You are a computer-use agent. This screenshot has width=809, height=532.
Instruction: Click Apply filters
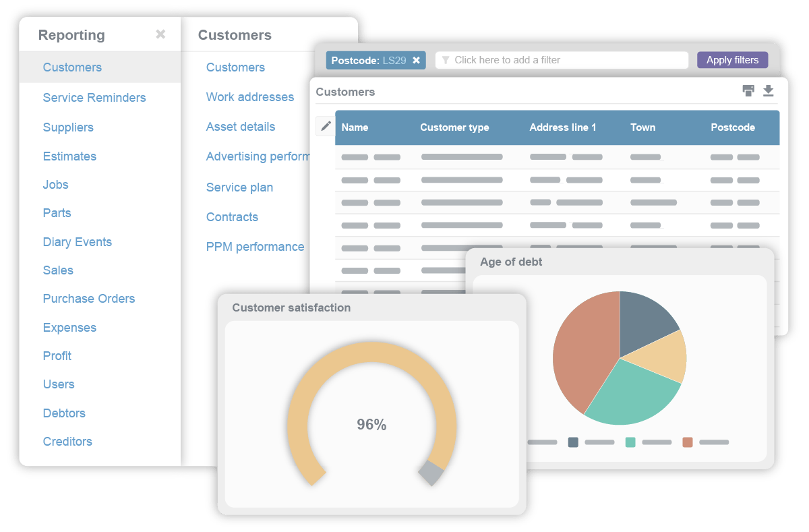point(732,60)
